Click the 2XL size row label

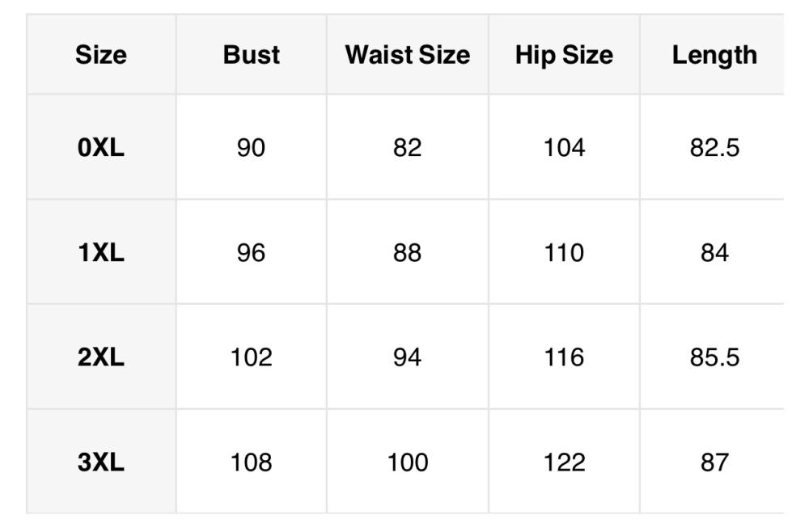coord(101,357)
